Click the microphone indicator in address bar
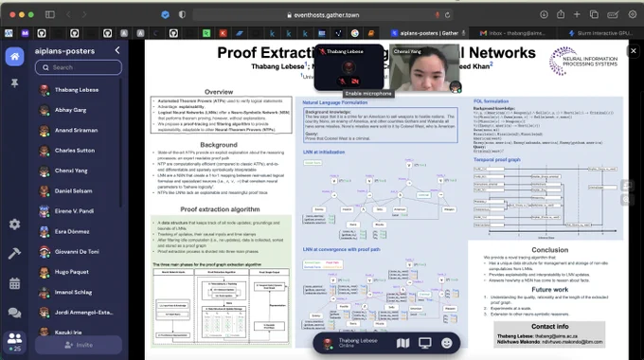The width and height of the screenshot is (644, 360). coord(437,15)
